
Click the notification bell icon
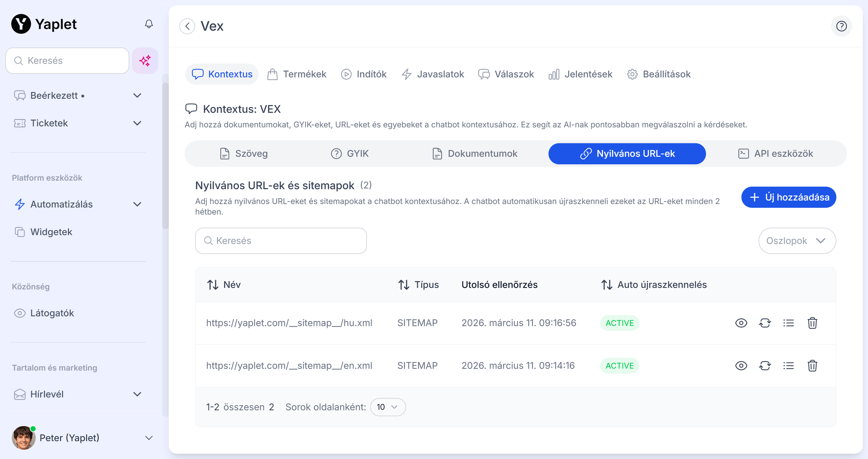pos(149,24)
